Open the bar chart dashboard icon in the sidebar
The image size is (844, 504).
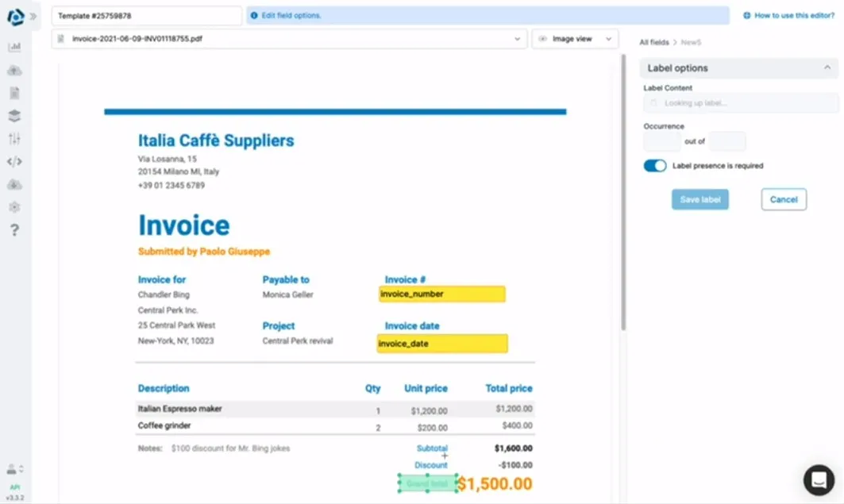click(x=14, y=47)
